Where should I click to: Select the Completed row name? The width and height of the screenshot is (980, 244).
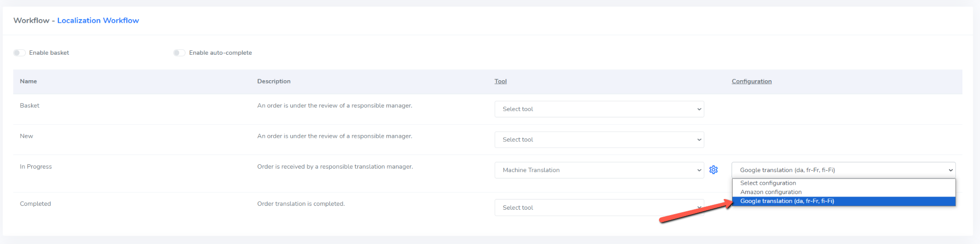(35, 204)
